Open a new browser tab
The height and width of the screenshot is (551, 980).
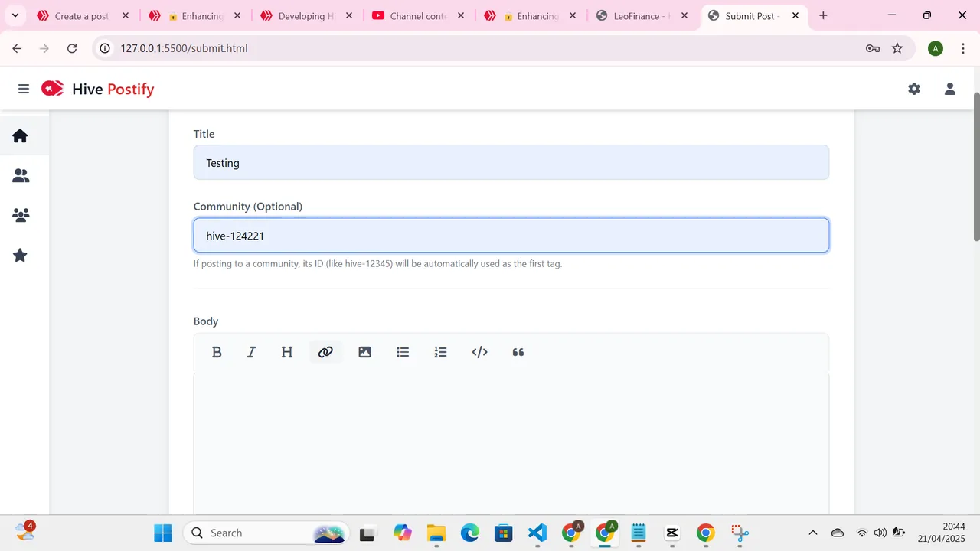click(823, 15)
